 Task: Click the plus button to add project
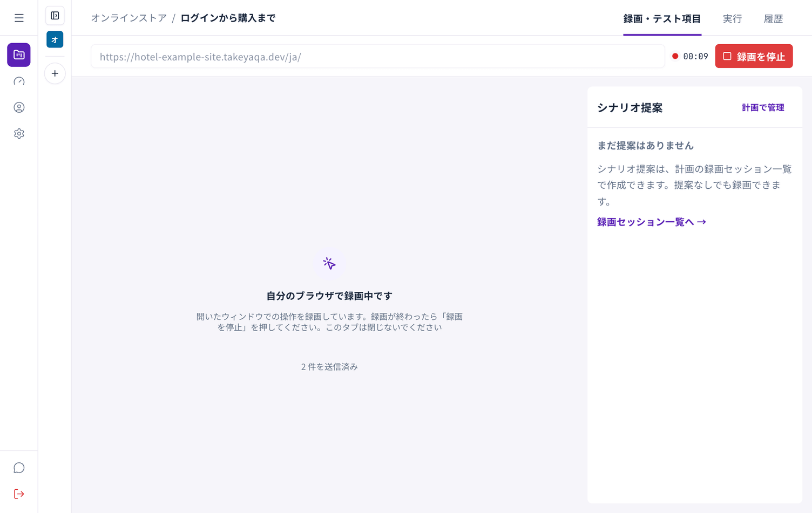coord(55,73)
